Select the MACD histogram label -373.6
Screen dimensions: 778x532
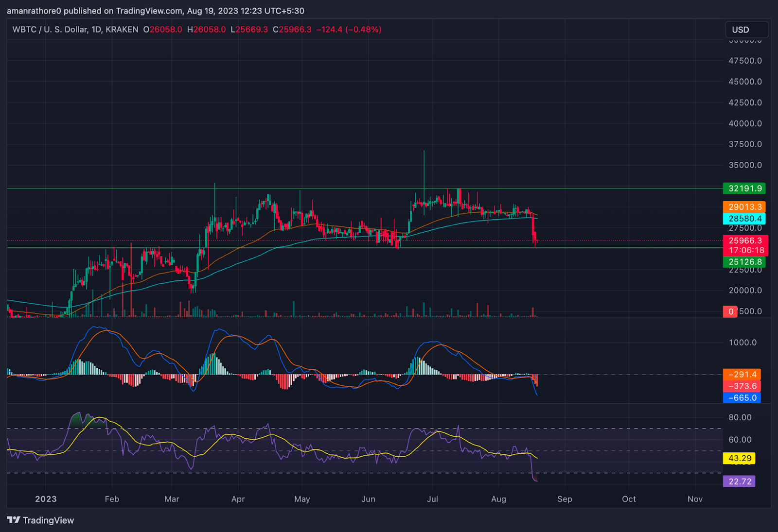(742, 386)
